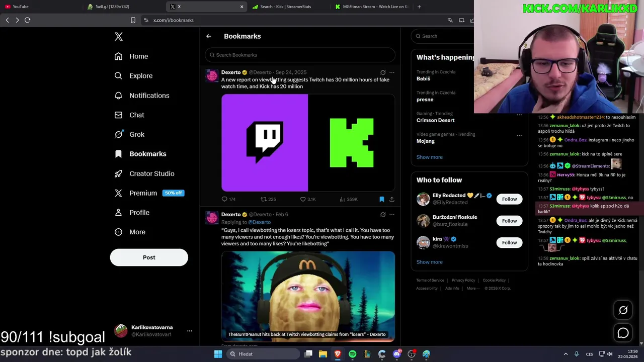Expand the footer More menu
644x362 pixels.
pos(473,289)
